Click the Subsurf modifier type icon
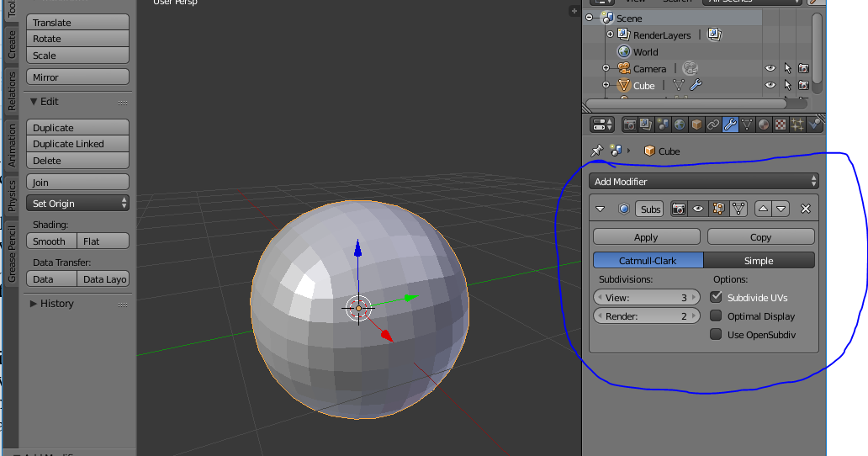868x456 pixels. coord(624,209)
